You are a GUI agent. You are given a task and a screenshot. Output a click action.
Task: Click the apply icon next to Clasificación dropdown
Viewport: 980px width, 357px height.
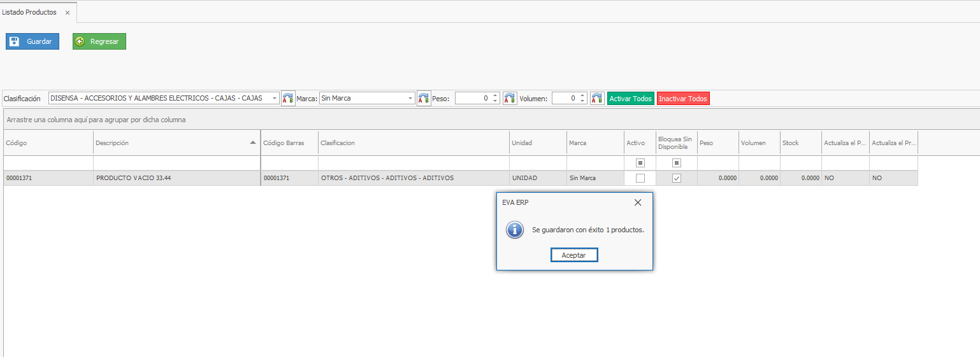click(288, 99)
